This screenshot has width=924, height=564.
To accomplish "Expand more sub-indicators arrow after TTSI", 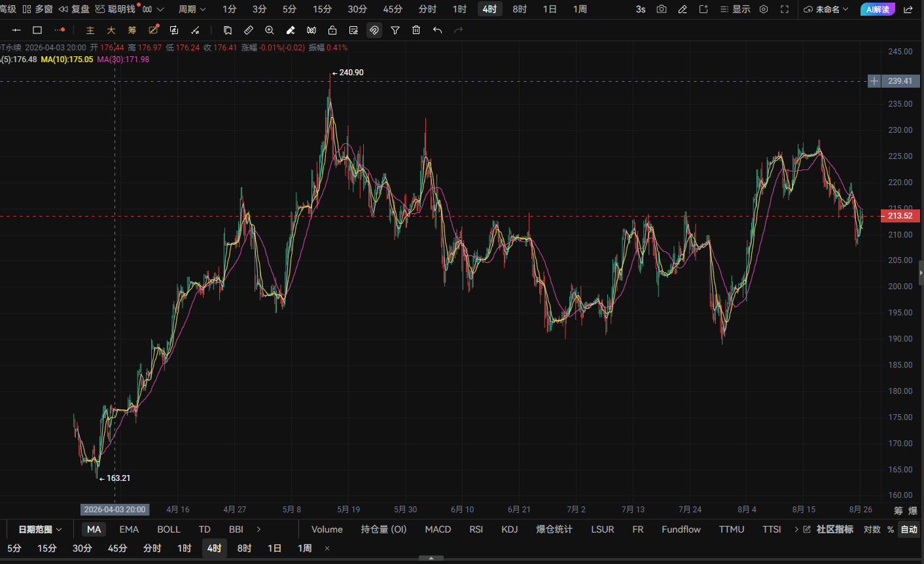I will coord(796,529).
